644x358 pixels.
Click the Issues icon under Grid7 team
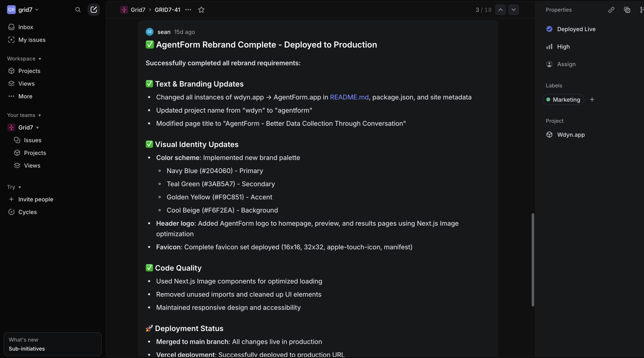coord(17,140)
